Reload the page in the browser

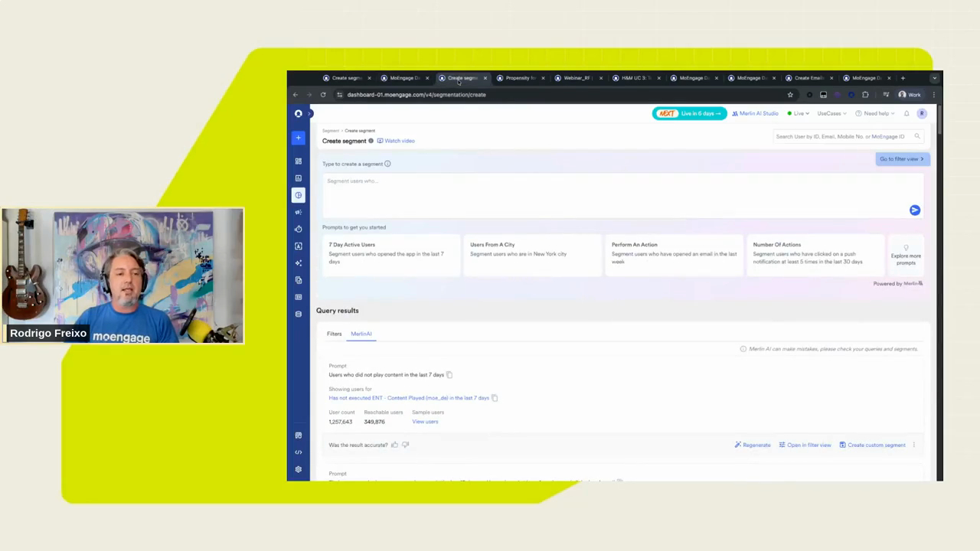point(323,95)
